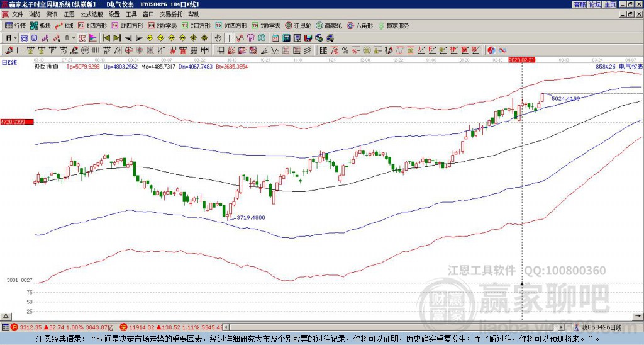The image size is (644, 345).
Task: Click the triangle button at bottom-left
Action: pos(6,316)
